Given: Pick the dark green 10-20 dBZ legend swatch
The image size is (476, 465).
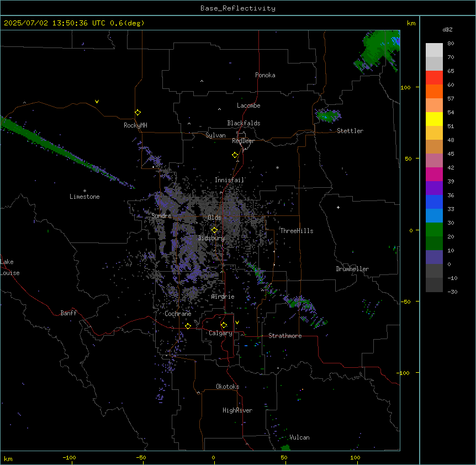Looking at the screenshot, I should [434, 244].
